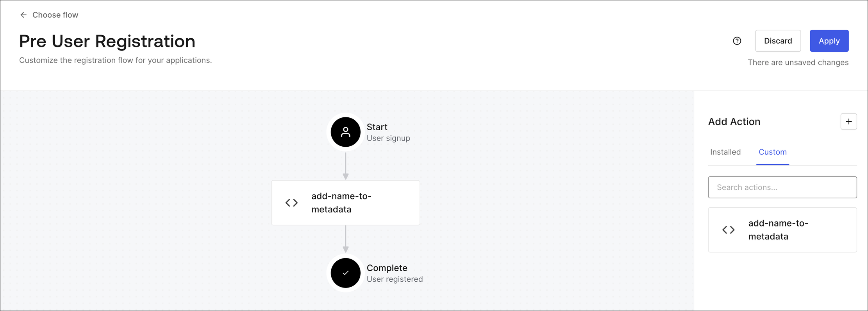
Task: Click the Complete checkmark circle icon
Action: [345, 273]
